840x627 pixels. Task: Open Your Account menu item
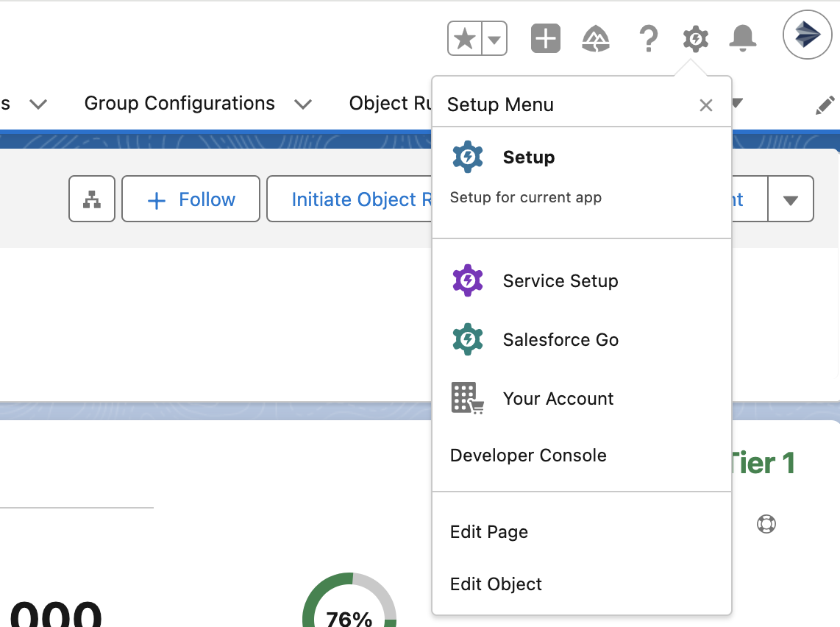(581, 399)
